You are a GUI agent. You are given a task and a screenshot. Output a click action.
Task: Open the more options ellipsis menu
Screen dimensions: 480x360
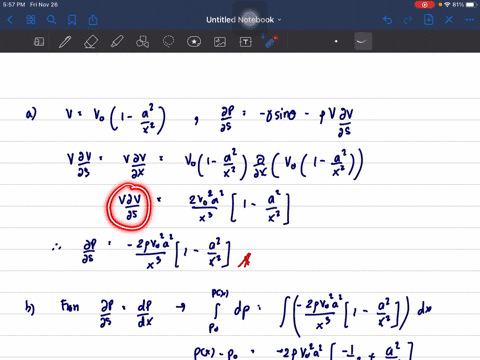(469, 20)
